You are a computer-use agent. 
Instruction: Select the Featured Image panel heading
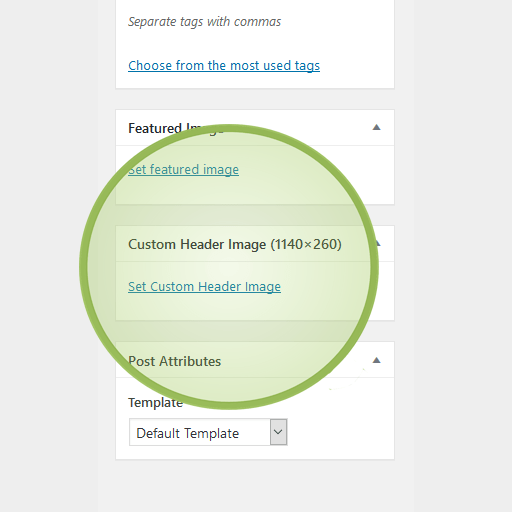click(176, 128)
